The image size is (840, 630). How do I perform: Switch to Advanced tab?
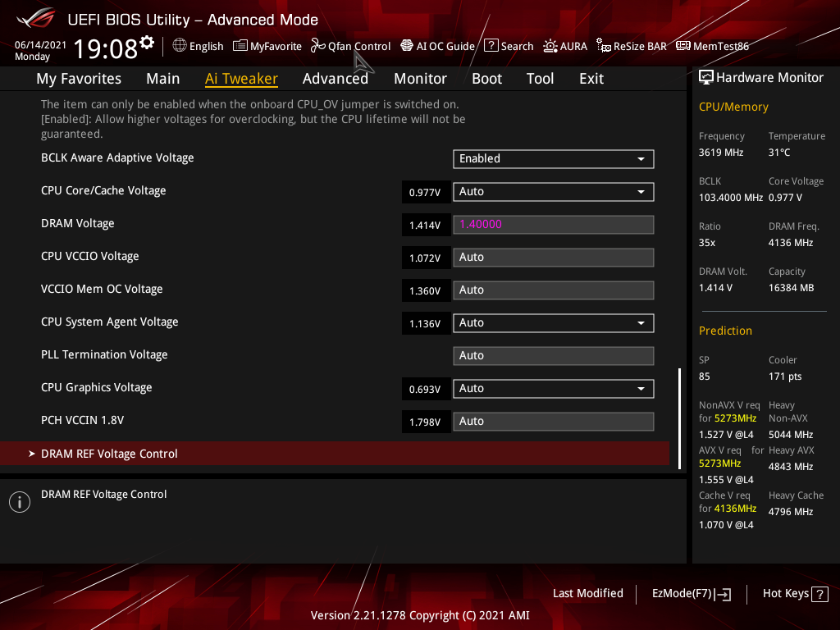tap(336, 79)
